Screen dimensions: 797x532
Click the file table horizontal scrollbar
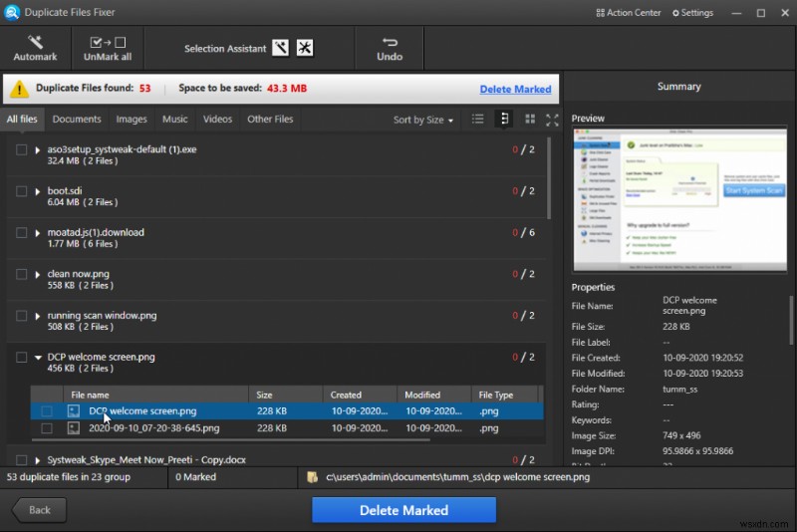(230, 440)
